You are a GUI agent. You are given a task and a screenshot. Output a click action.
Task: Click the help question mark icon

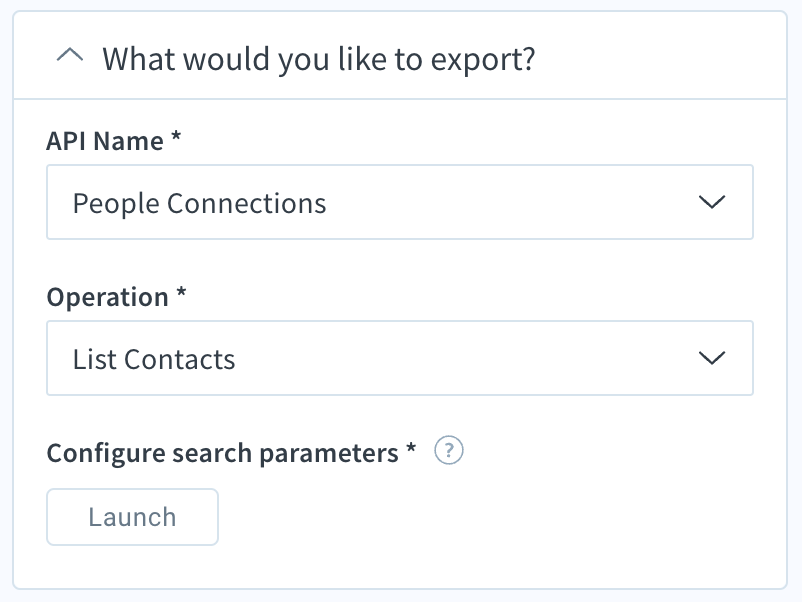tap(449, 451)
